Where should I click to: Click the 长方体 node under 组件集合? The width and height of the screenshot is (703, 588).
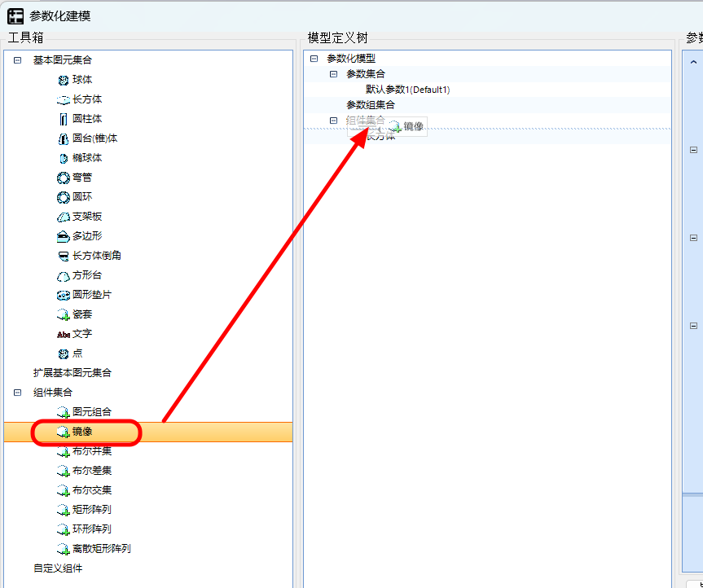(380, 136)
